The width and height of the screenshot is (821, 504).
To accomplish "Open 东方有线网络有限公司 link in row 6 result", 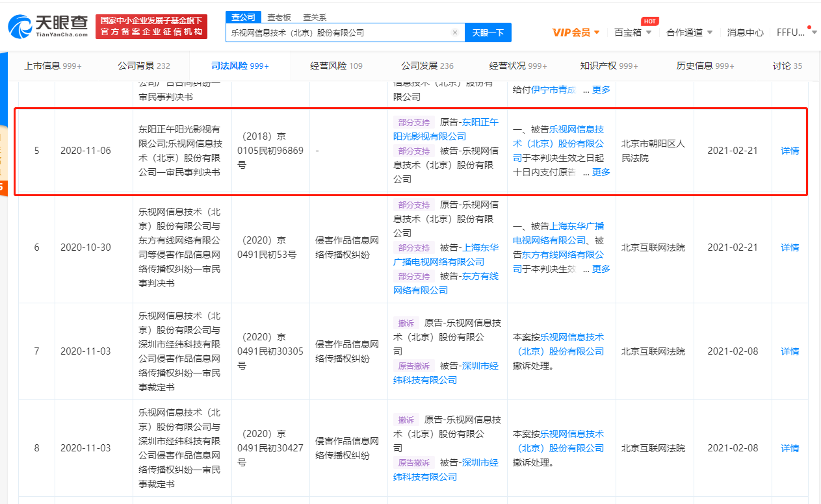I will [558, 262].
